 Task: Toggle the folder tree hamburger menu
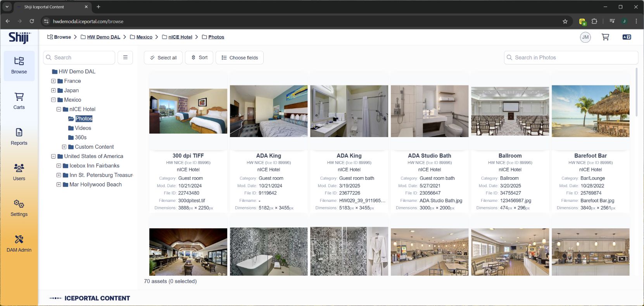[x=125, y=57]
